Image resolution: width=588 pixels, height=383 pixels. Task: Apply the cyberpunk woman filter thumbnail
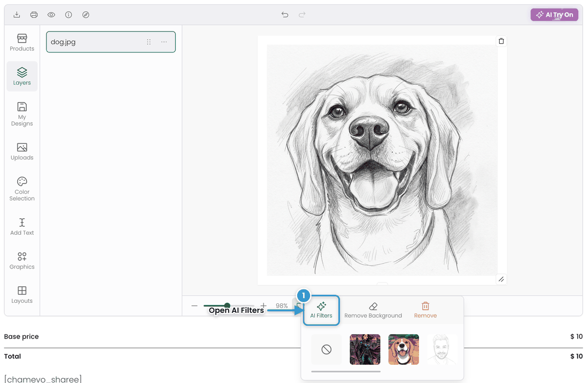point(365,350)
